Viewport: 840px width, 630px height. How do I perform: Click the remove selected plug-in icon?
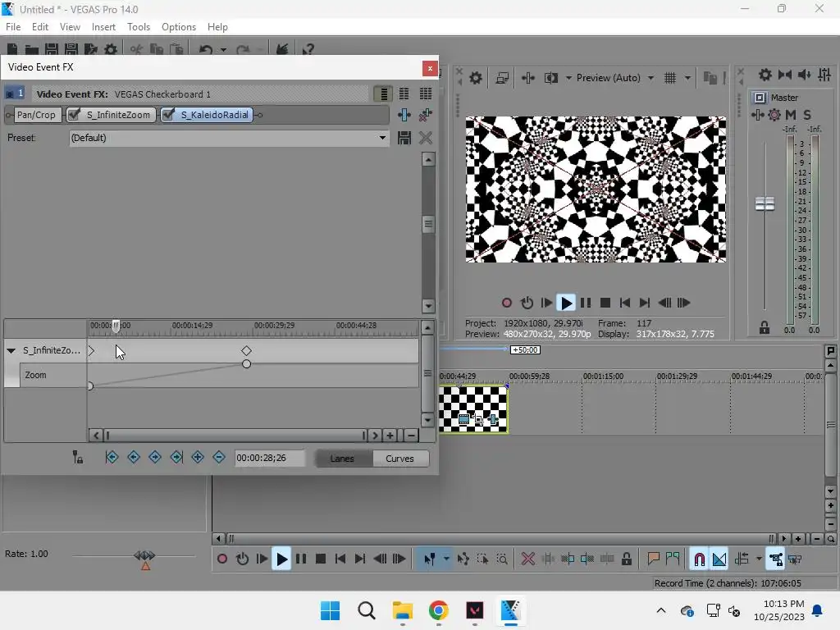point(426,115)
